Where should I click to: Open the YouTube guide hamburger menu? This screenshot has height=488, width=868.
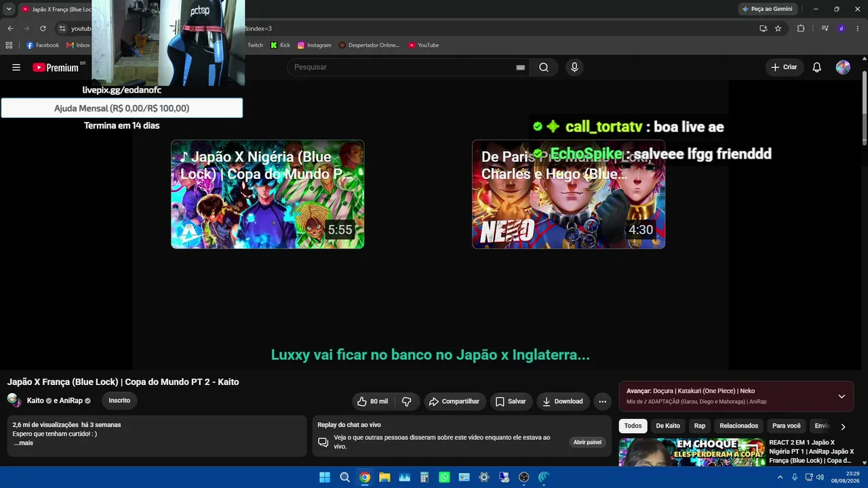point(16,67)
